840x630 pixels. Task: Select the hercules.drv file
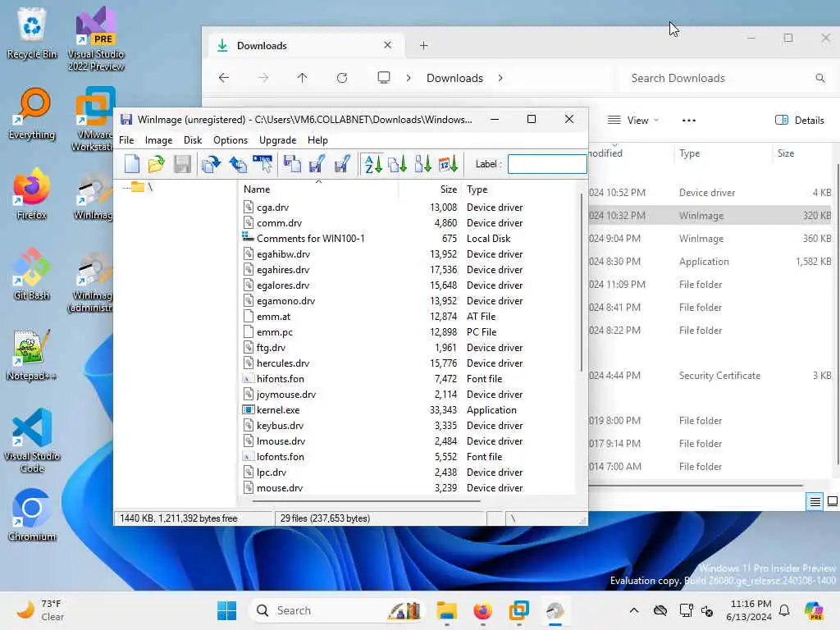click(x=283, y=363)
